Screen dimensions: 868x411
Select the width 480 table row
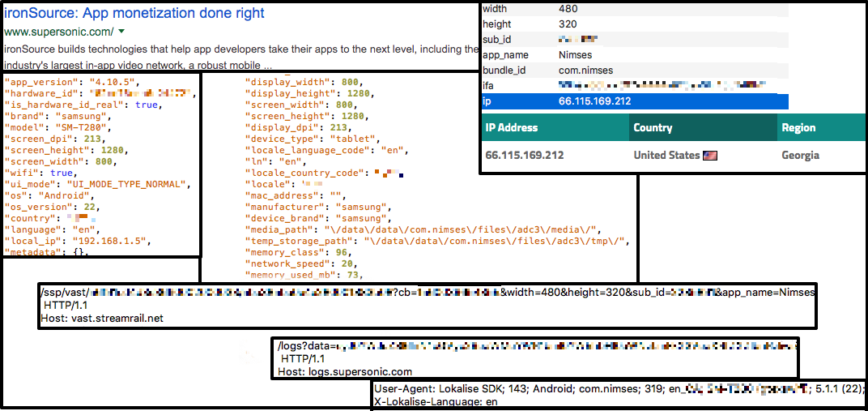coord(633,8)
